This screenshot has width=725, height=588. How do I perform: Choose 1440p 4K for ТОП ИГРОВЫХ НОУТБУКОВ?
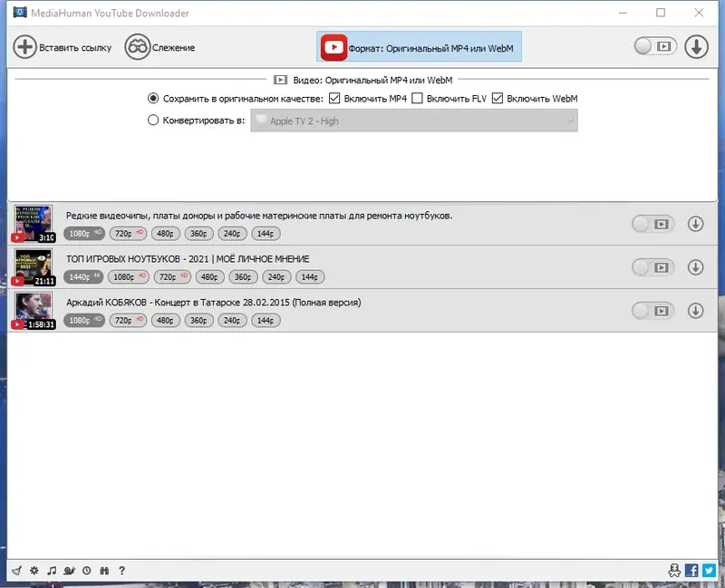click(83, 277)
